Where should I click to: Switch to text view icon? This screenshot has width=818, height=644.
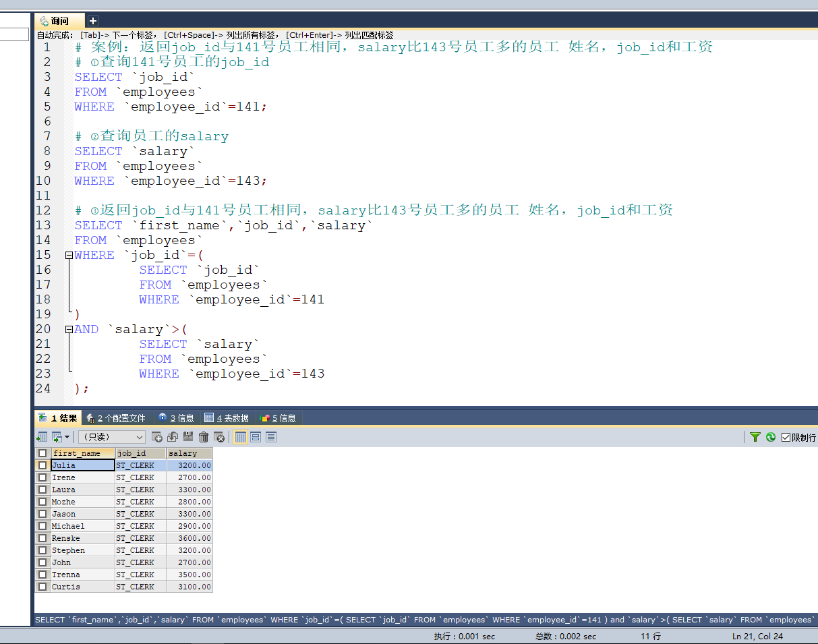[x=271, y=437]
